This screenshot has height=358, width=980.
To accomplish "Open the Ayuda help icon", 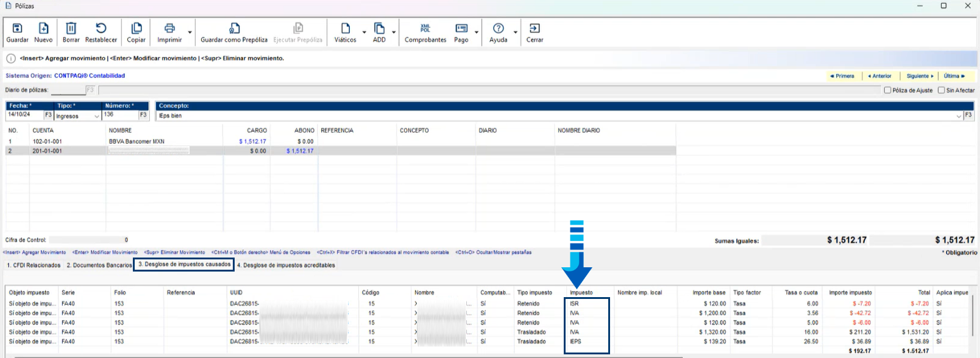I will (498, 29).
